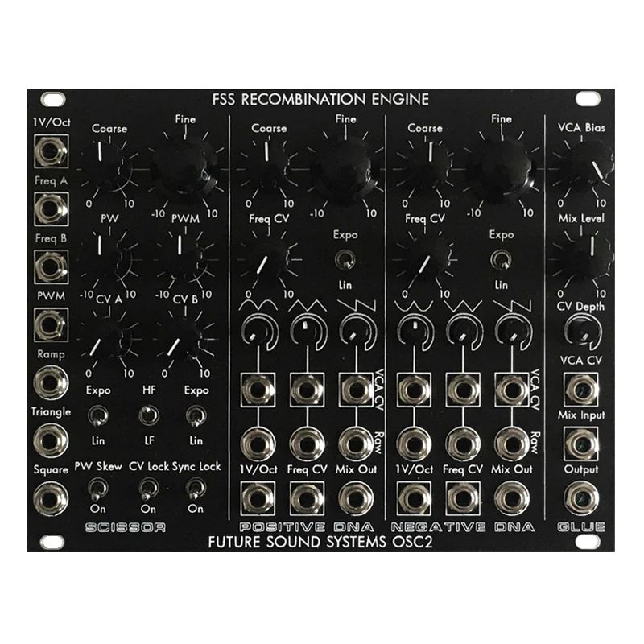Toggle the Expo/Lin switch under CV A
The width and height of the screenshot is (644, 644).
tap(97, 415)
